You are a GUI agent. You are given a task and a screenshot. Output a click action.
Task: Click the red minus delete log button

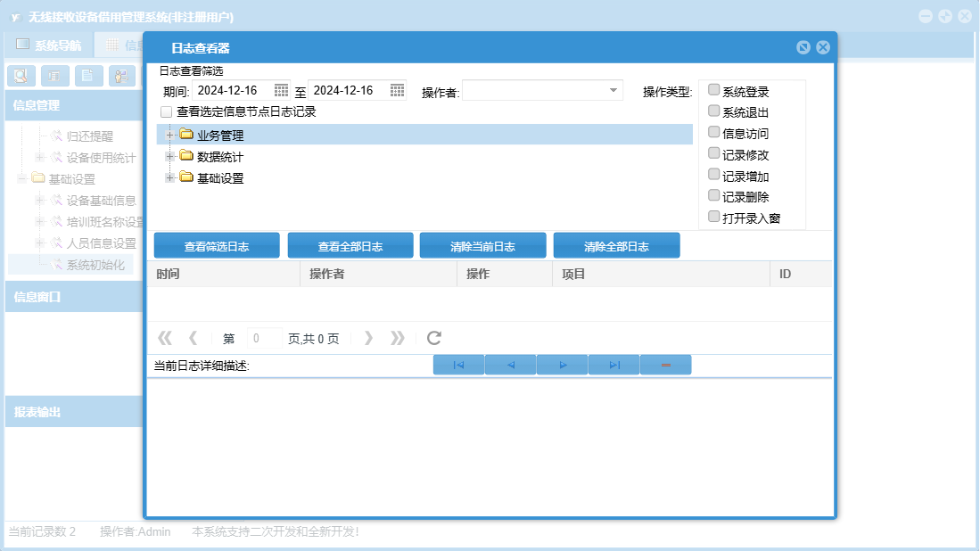pyautogui.click(x=665, y=365)
